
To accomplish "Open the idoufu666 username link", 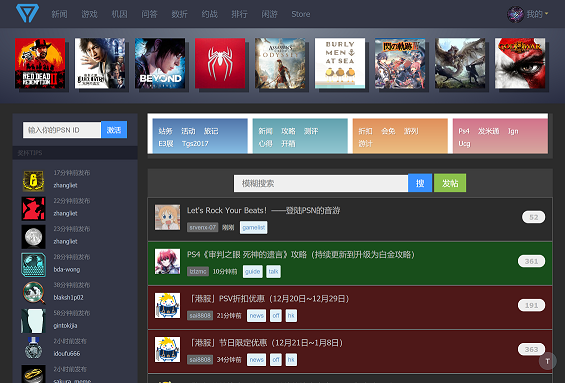I will coord(67,353).
